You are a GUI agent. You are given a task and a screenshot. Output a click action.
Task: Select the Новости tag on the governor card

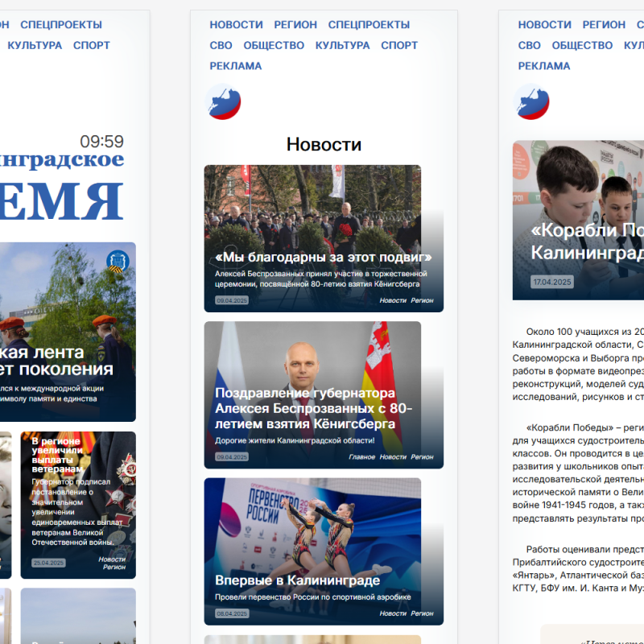coord(393,457)
